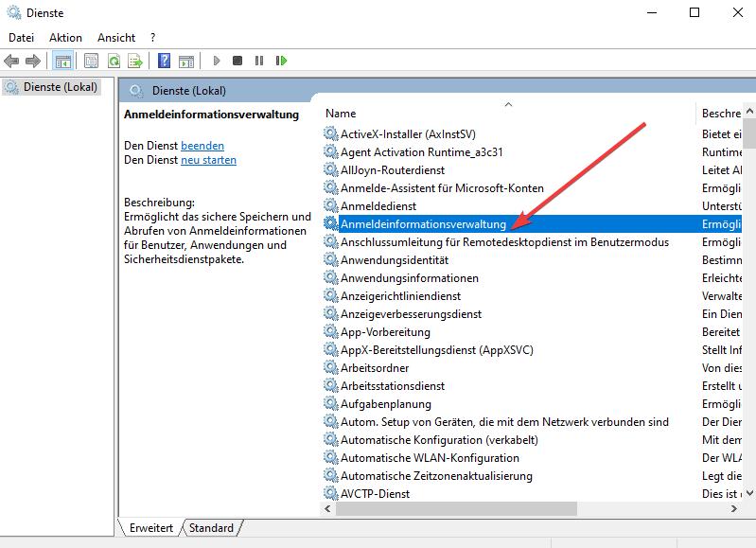Select Anschlussumleitung für Remotedesktopdienst row
The image size is (756, 548).
click(533, 241)
